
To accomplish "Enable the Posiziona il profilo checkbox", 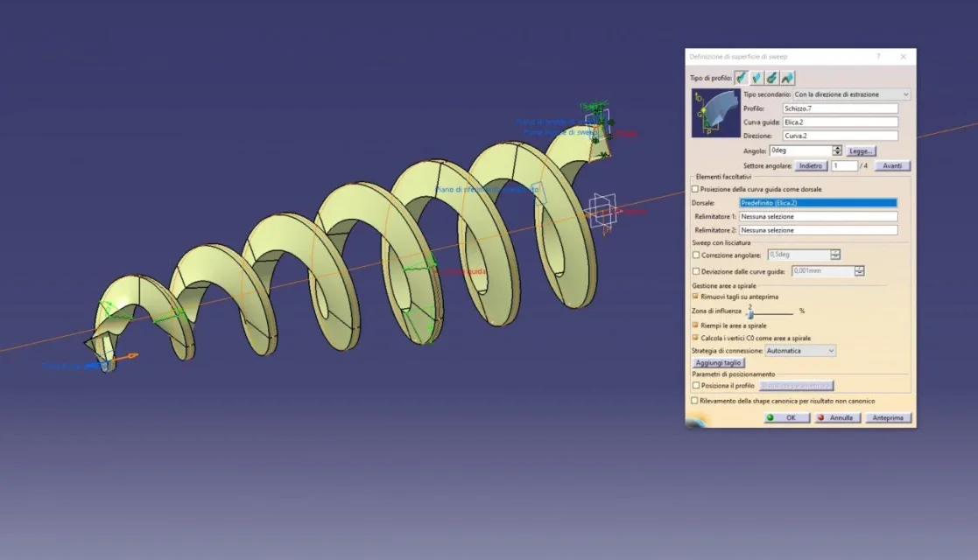I will [x=696, y=385].
